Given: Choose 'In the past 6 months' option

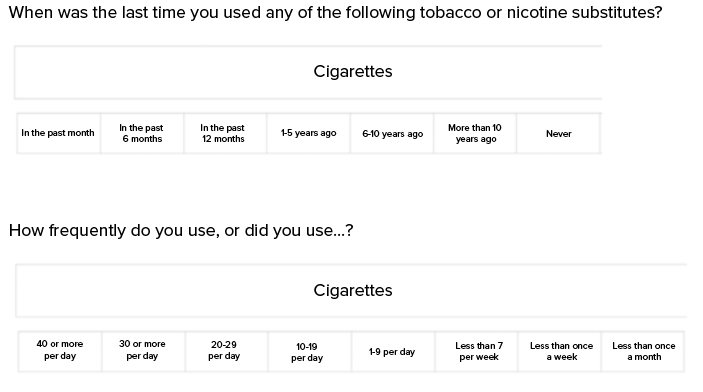Looking at the screenshot, I should pyautogui.click(x=142, y=133).
